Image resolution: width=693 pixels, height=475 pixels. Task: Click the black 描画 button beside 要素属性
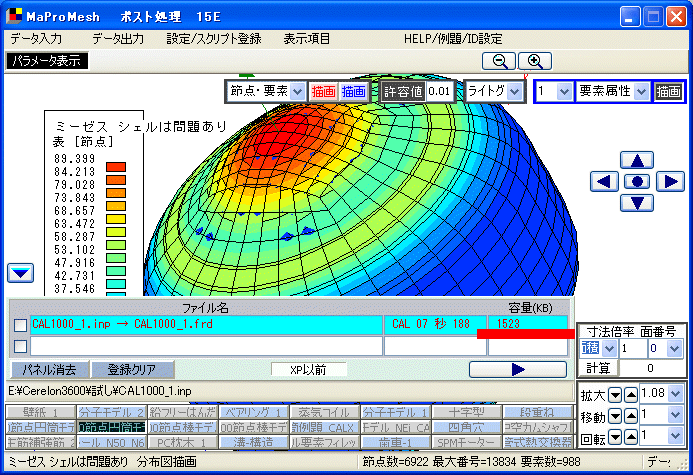[668, 92]
